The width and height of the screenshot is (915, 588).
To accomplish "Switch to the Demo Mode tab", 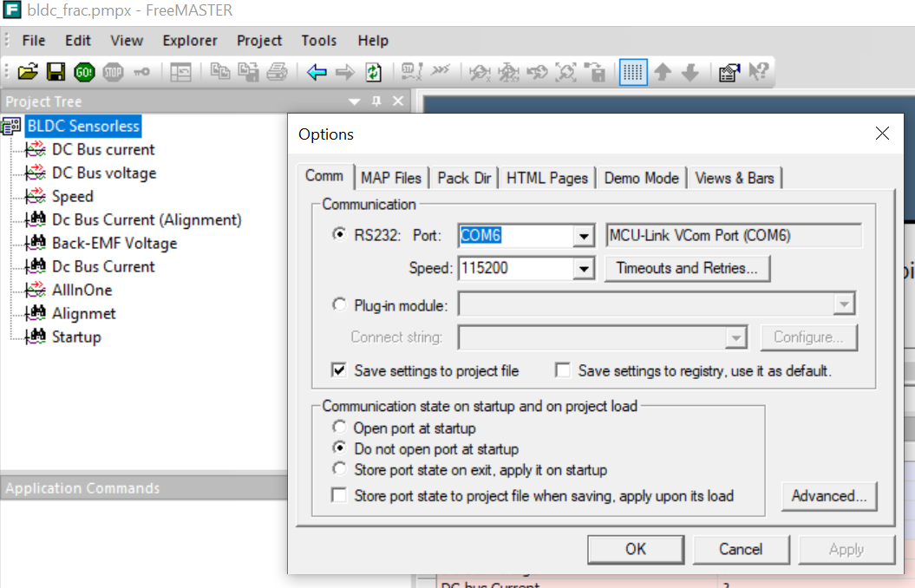I will [641, 178].
